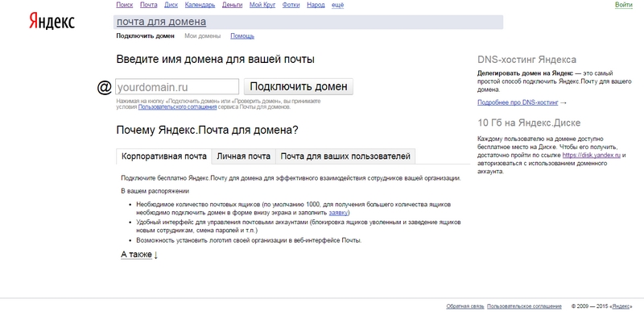The height and width of the screenshot is (312, 644).
Task: Open the Почта link in top navigation
Action: [149, 5]
